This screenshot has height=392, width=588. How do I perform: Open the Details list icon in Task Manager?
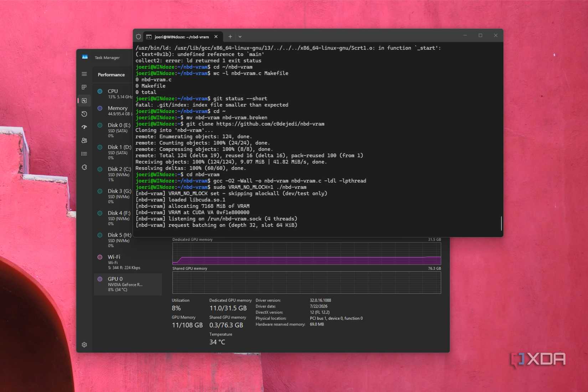coord(84,154)
